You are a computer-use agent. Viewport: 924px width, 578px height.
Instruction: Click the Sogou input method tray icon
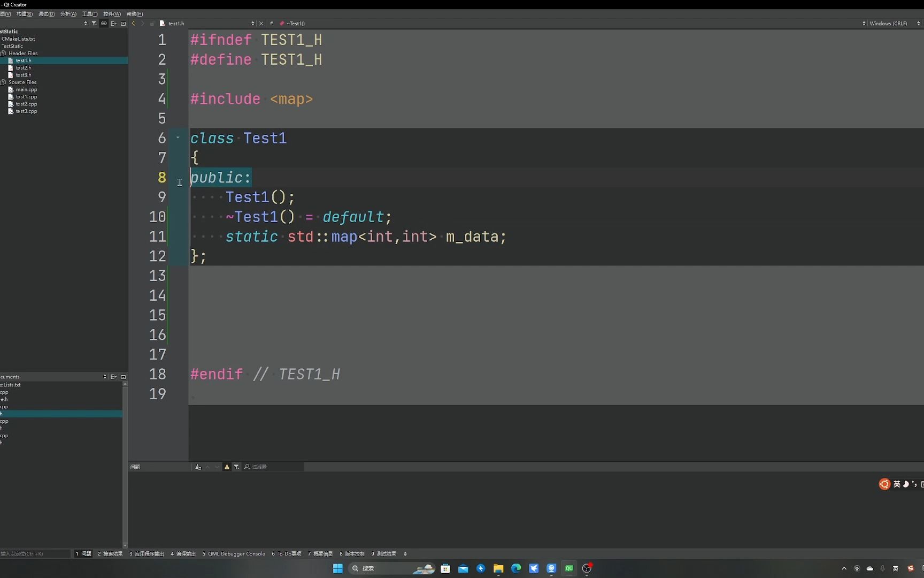[x=911, y=568]
